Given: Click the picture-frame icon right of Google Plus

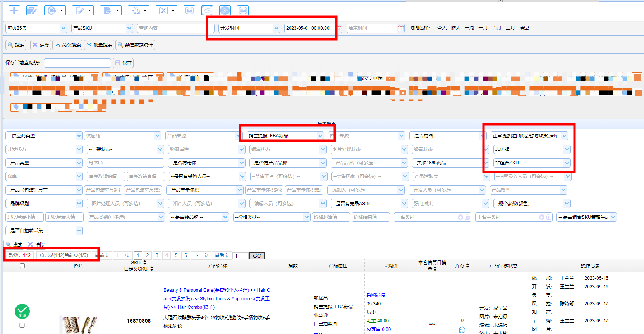Looking at the screenshot, I should coord(243,10).
